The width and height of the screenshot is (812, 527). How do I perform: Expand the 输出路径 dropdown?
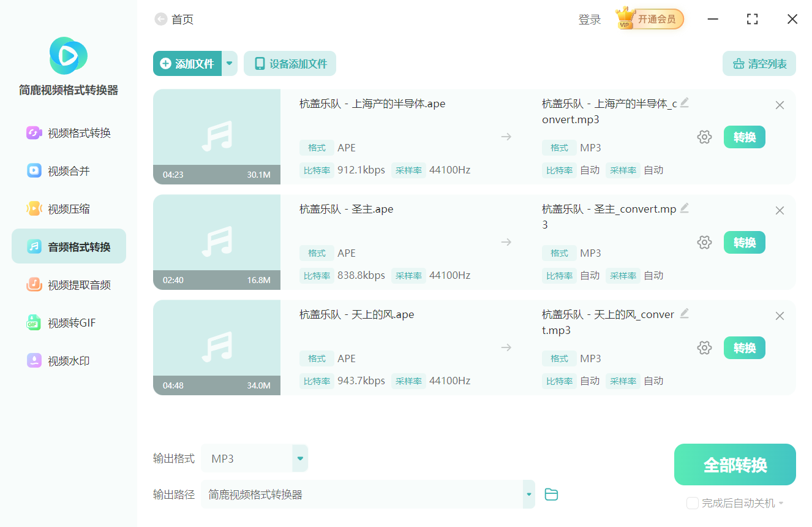point(528,494)
